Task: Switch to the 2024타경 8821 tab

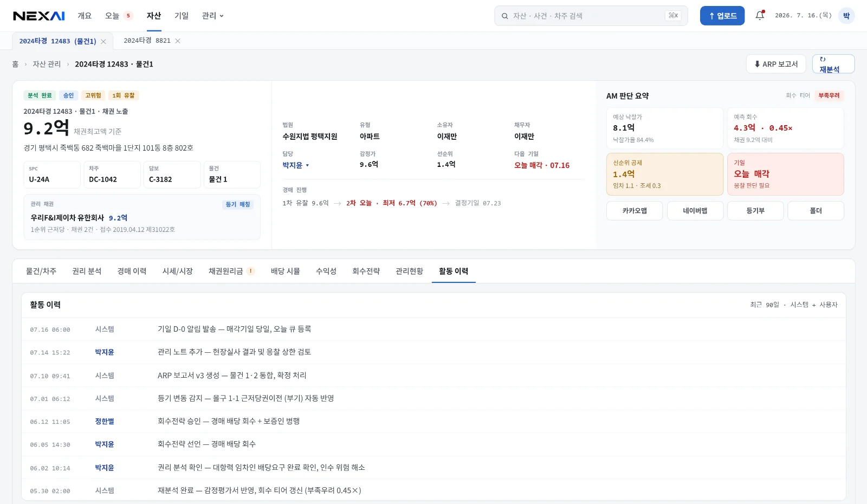Action: point(147,41)
